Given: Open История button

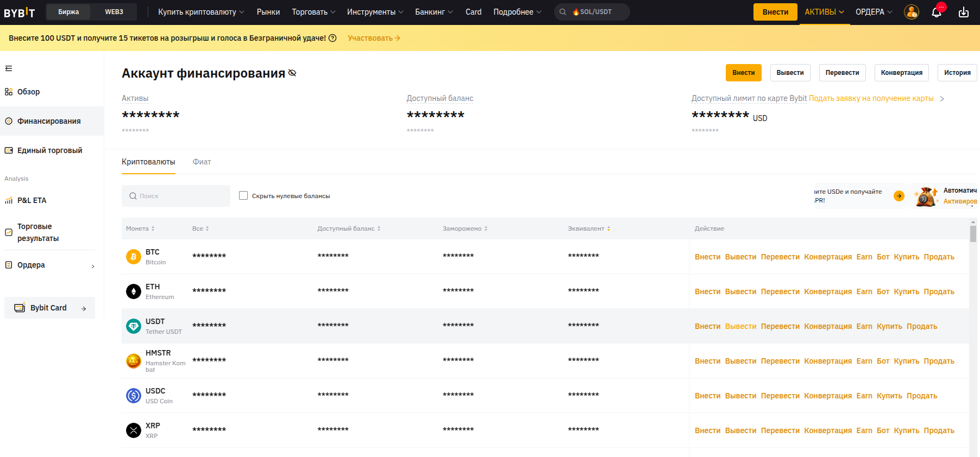Looking at the screenshot, I should pyautogui.click(x=957, y=73).
